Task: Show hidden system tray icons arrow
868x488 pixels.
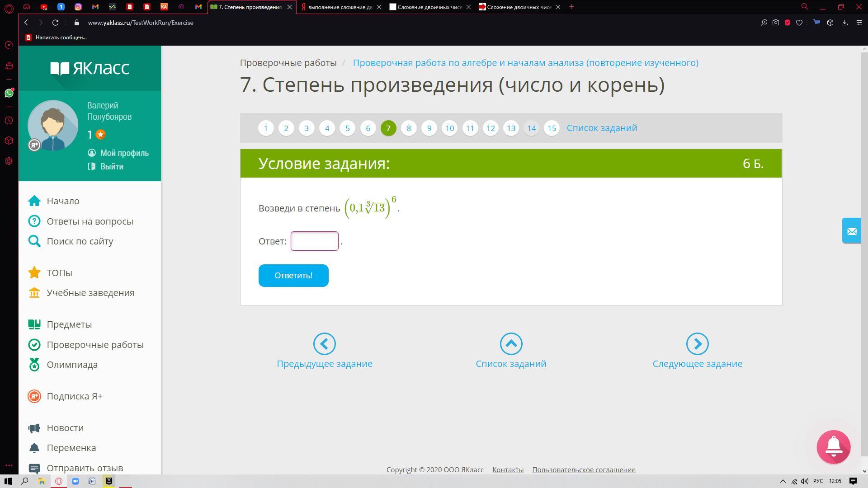Action: coord(783,481)
